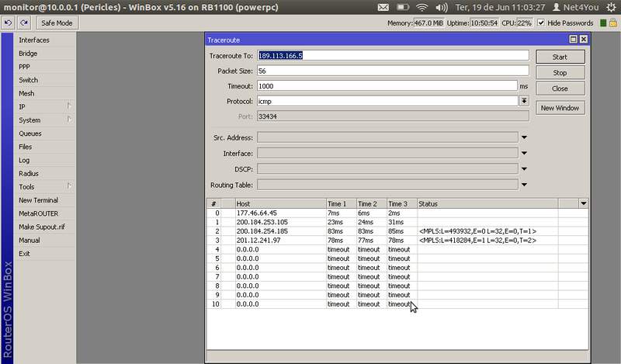Expand the Tools submenu arrow
The width and height of the screenshot is (621, 364).
click(69, 186)
